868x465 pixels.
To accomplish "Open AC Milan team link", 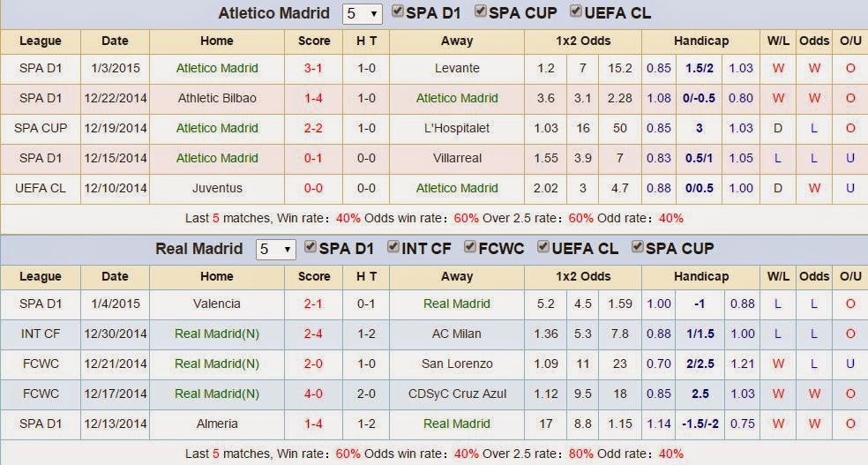I will click(457, 334).
